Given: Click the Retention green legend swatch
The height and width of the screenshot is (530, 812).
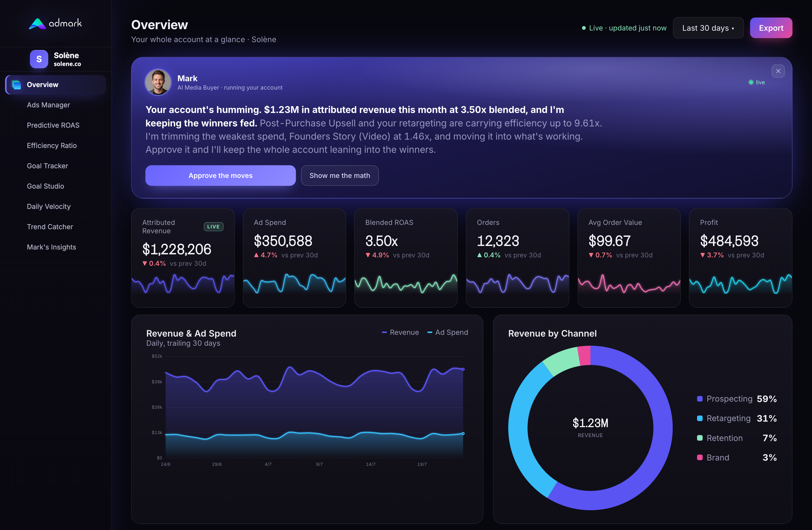Looking at the screenshot, I should [x=699, y=438].
